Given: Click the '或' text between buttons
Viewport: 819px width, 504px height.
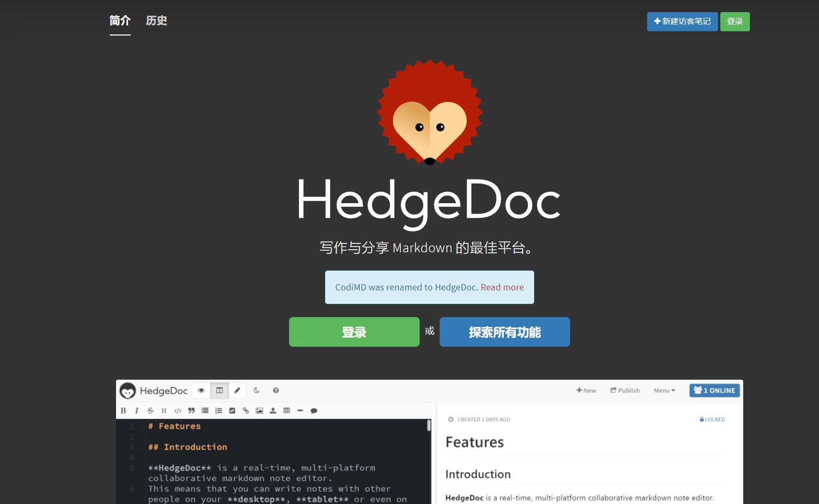Looking at the screenshot, I should (x=430, y=331).
